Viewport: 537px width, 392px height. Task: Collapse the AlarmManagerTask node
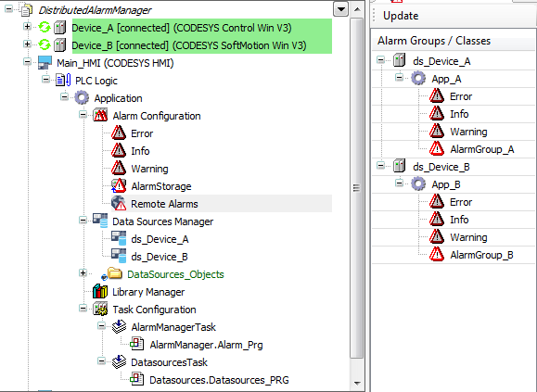[x=101, y=325]
